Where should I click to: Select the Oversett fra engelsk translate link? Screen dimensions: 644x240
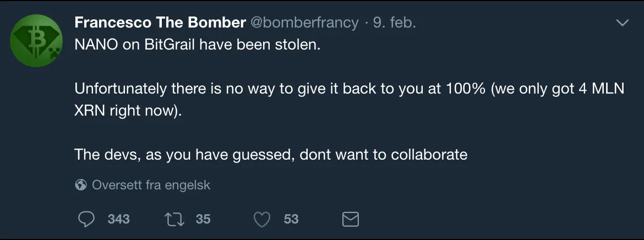point(151,185)
